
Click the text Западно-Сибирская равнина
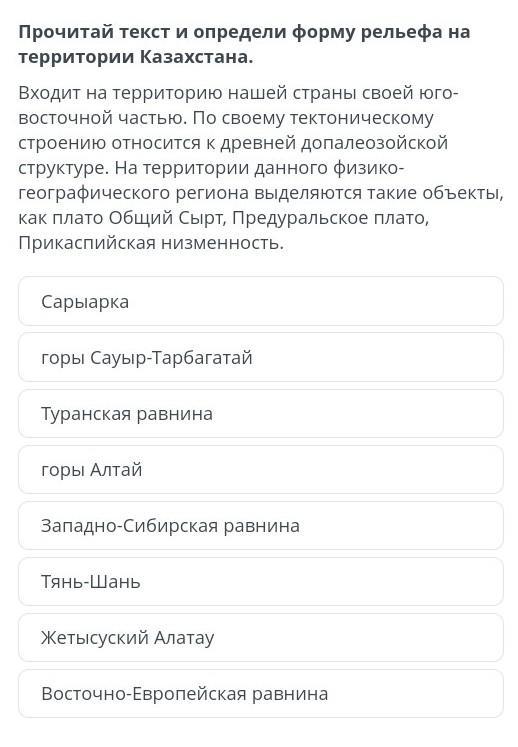(170, 525)
